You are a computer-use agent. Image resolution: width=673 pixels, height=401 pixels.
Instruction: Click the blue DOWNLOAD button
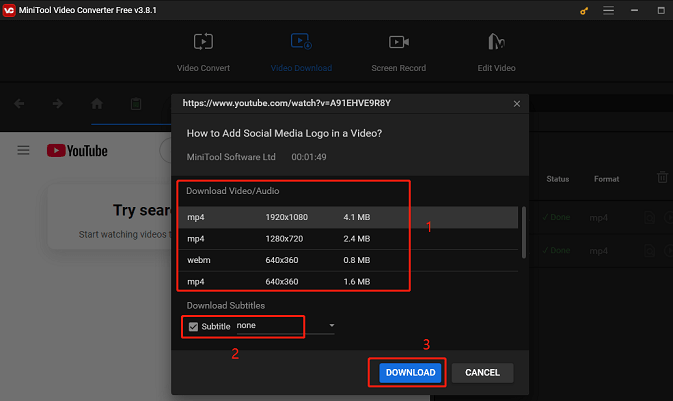[410, 373]
